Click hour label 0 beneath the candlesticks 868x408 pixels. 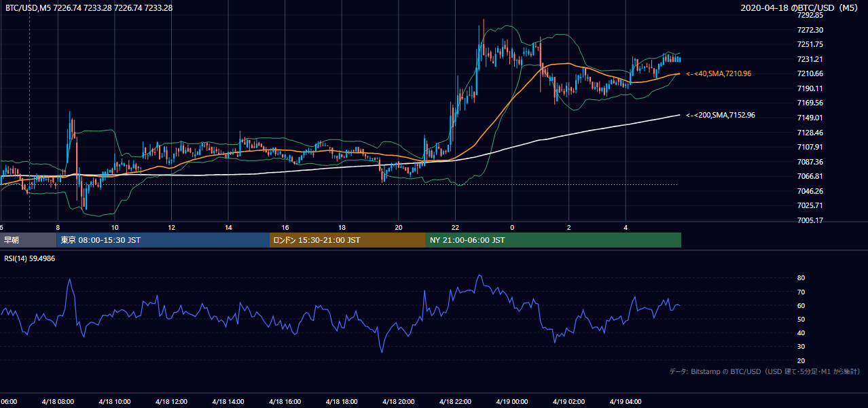[x=512, y=227]
